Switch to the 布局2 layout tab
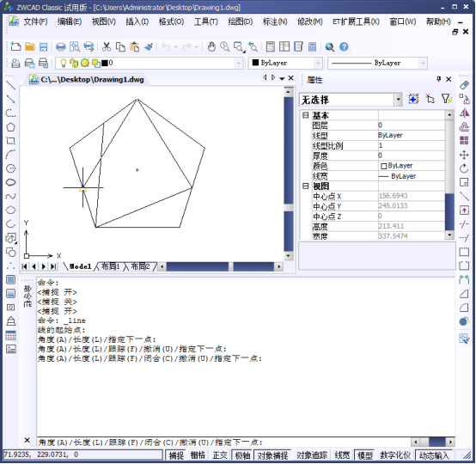476x464 pixels. coord(140,266)
